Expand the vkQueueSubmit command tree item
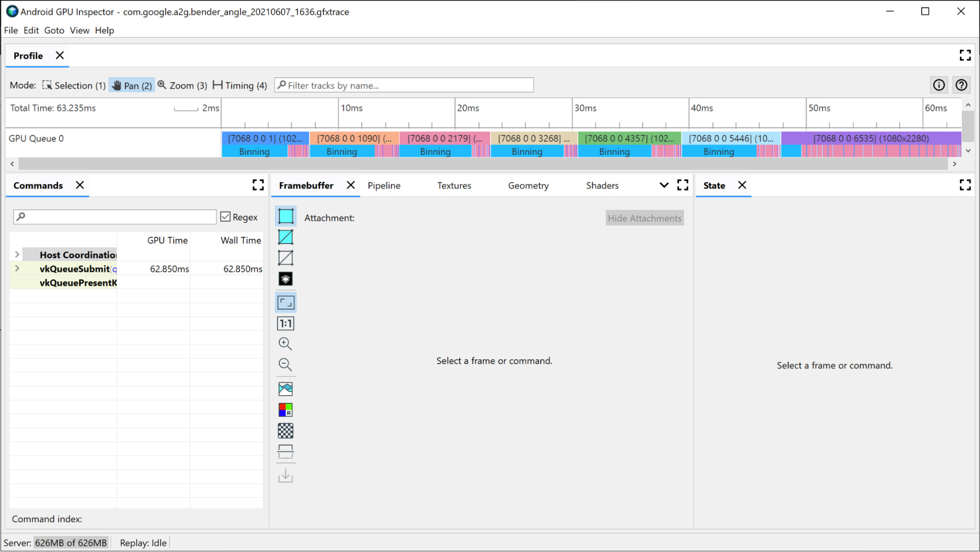Viewport: 980px width, 552px height. [x=16, y=269]
